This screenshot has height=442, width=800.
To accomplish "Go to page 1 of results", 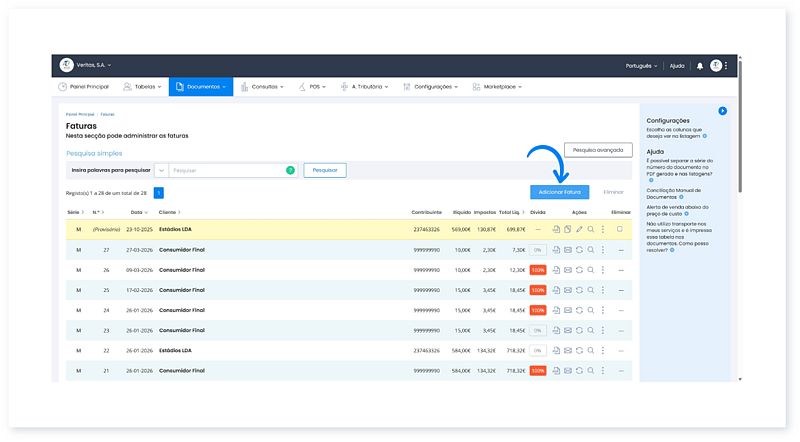I will click(159, 193).
